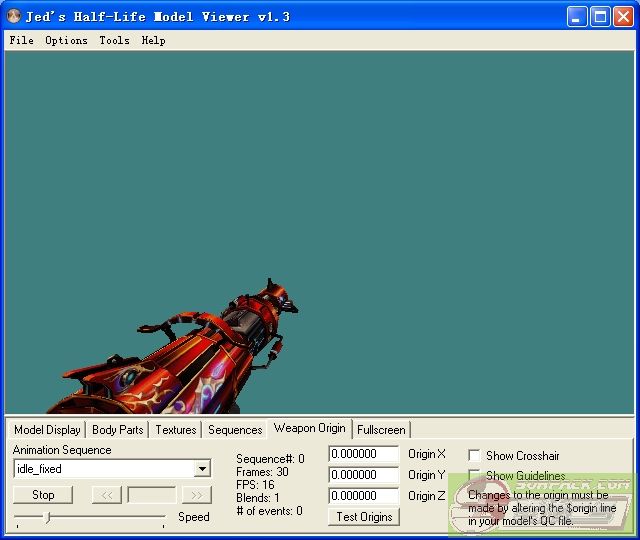Open the Tools menu

(x=114, y=41)
